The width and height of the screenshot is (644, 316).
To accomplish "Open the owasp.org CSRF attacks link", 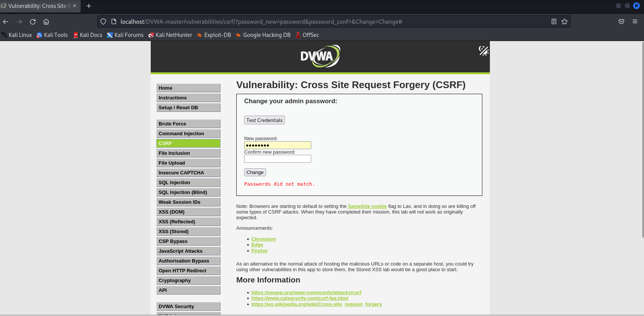I will click(x=306, y=293).
